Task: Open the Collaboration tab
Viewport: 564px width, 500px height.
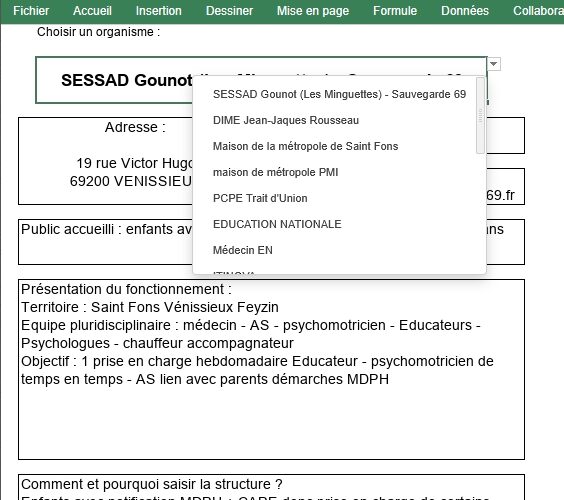Action: point(538,11)
